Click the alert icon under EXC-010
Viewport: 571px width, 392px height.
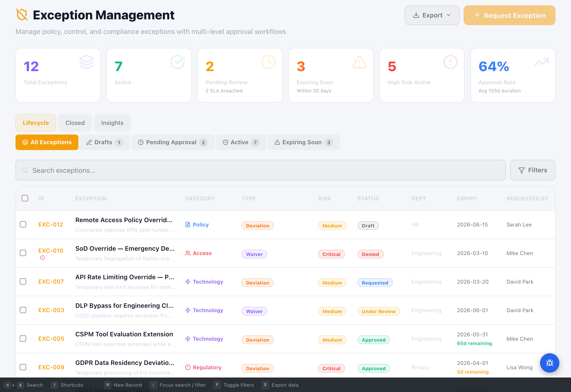tap(42, 257)
